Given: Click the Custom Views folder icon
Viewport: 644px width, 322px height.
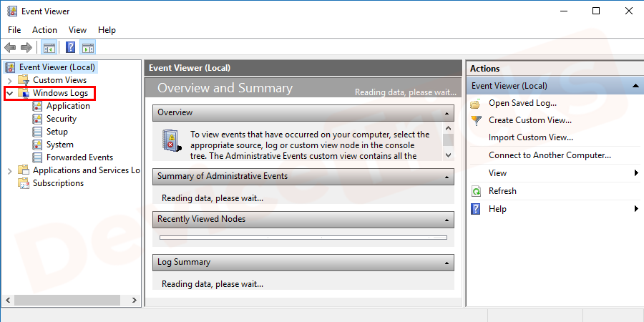Looking at the screenshot, I should pos(24,80).
